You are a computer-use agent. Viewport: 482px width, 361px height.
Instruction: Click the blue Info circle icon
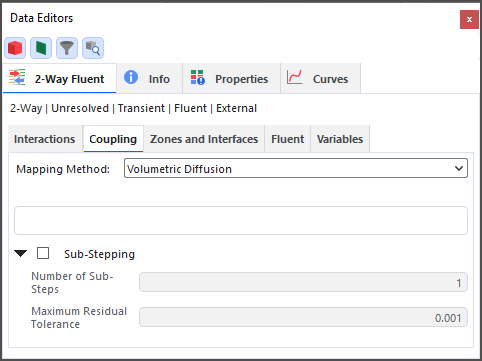click(131, 77)
